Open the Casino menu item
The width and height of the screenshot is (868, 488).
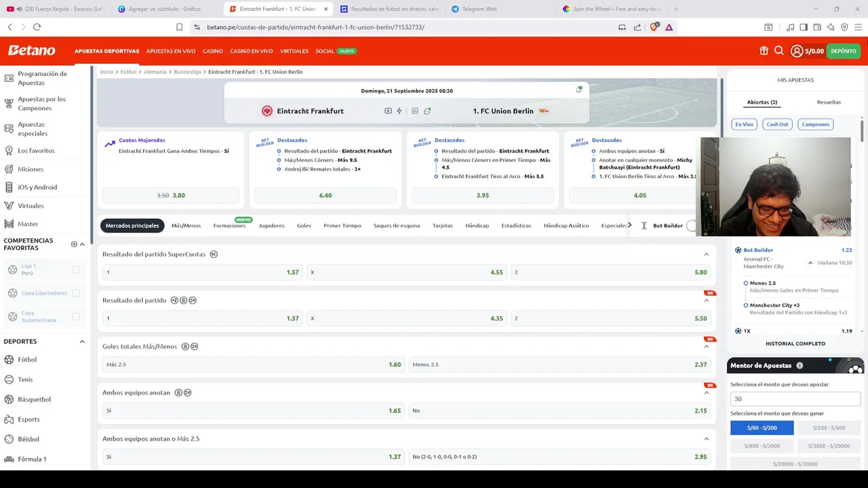pos(213,51)
